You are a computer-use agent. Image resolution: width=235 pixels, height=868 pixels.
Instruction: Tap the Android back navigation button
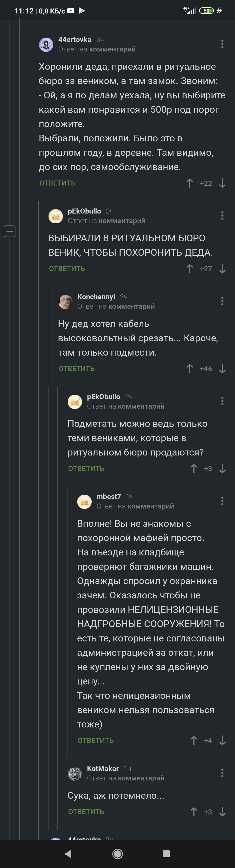tap(68, 853)
